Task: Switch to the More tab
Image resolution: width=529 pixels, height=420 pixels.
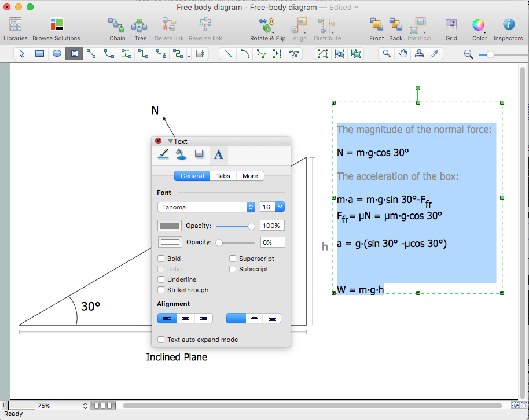Action: (250, 176)
